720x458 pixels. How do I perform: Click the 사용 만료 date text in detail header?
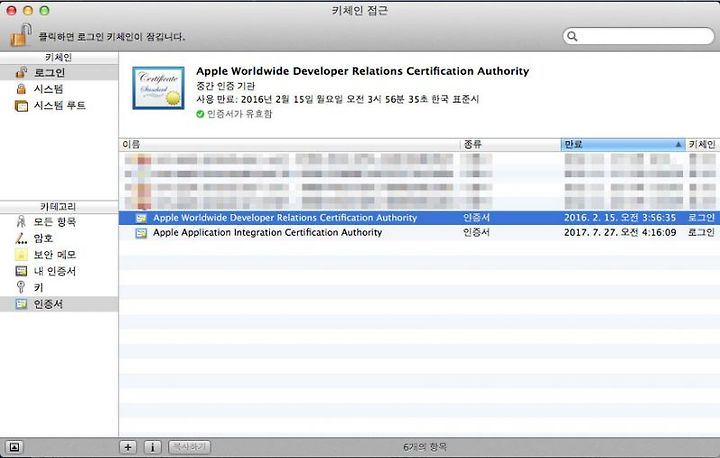coord(338,99)
